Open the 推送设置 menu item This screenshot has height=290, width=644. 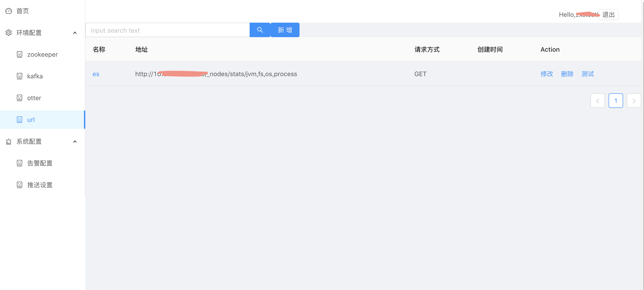click(x=40, y=185)
